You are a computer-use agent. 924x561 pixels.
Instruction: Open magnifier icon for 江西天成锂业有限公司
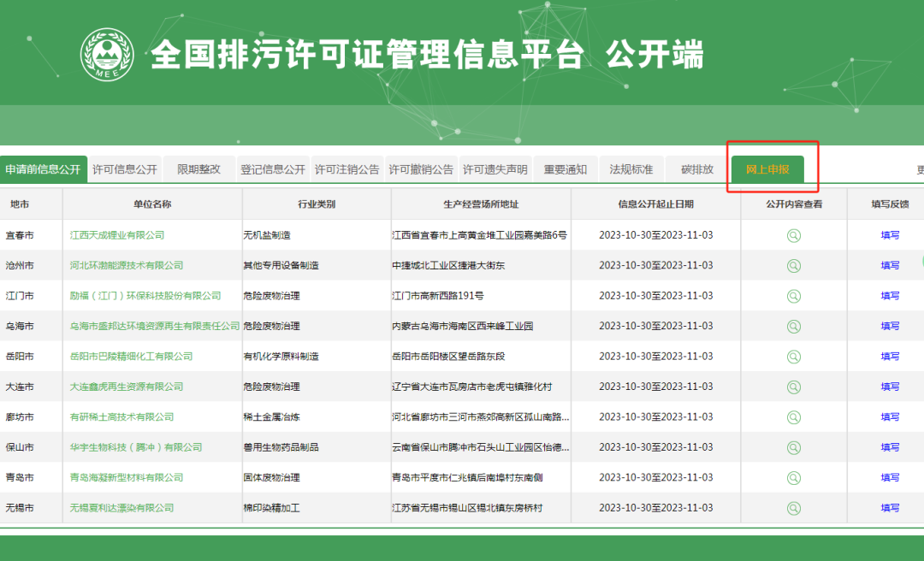(x=794, y=235)
